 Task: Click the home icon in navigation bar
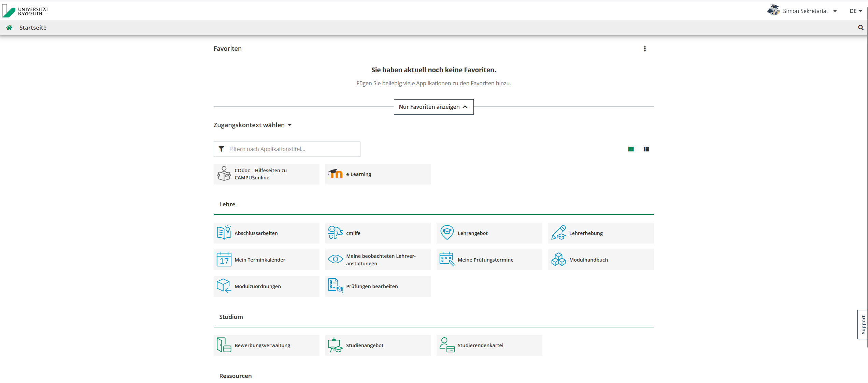click(9, 28)
